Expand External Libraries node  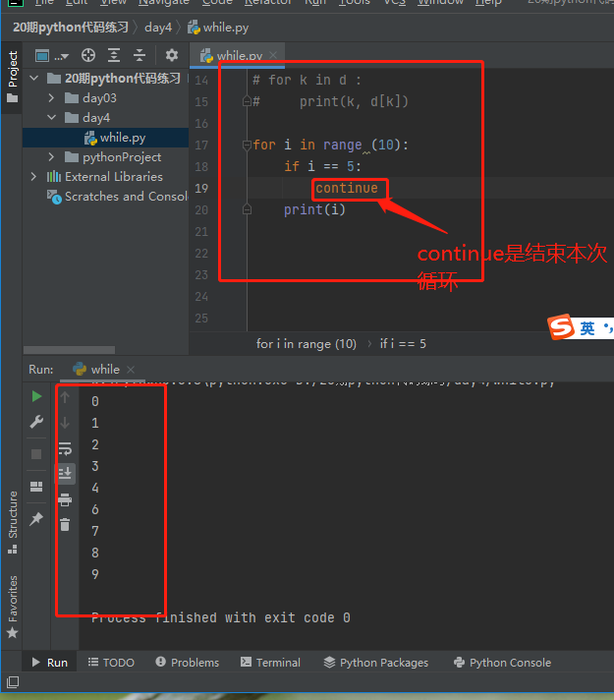[x=33, y=177]
